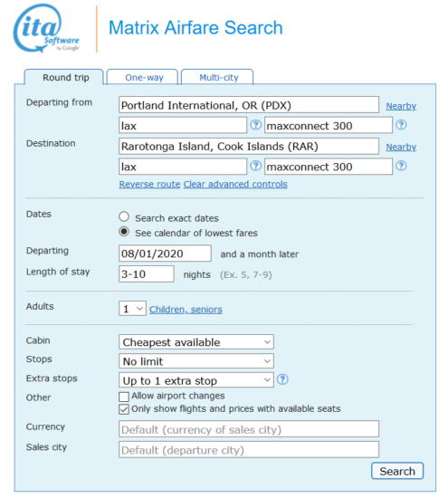The width and height of the screenshot is (448, 498).
Task: Click destination routing codes field lax
Action: point(183,167)
